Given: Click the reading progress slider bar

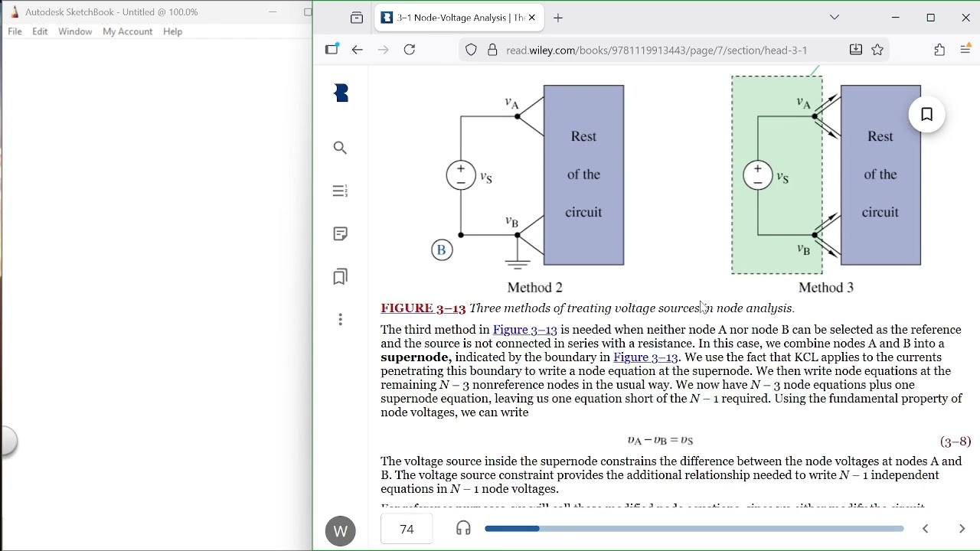Looking at the screenshot, I should click(x=694, y=529).
